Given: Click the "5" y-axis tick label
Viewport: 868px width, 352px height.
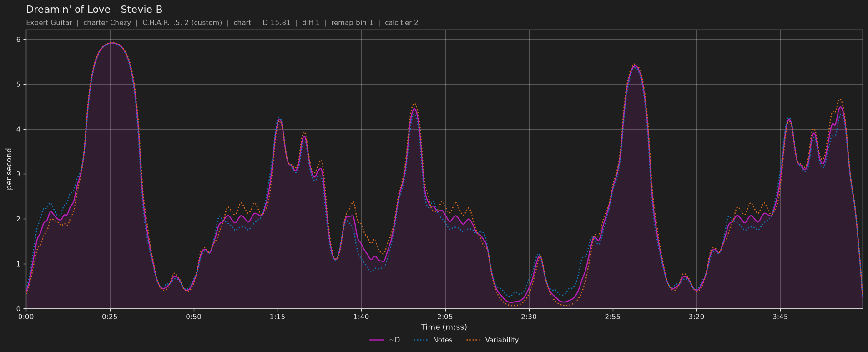Looking at the screenshot, I should tap(19, 85).
